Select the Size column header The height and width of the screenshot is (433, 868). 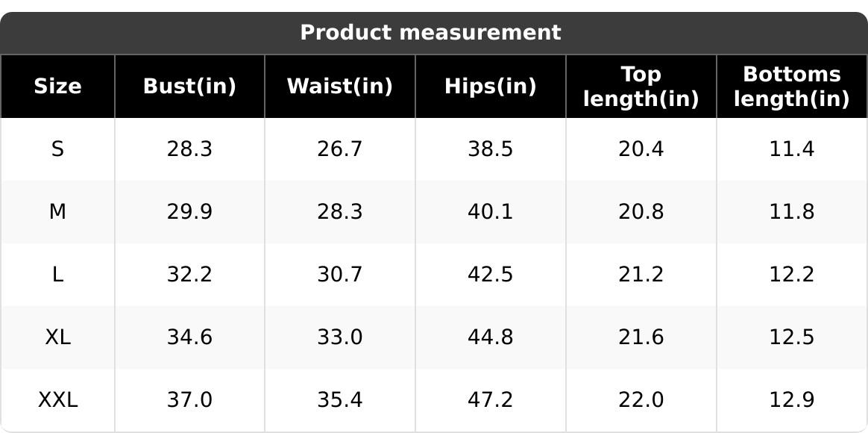tap(57, 87)
